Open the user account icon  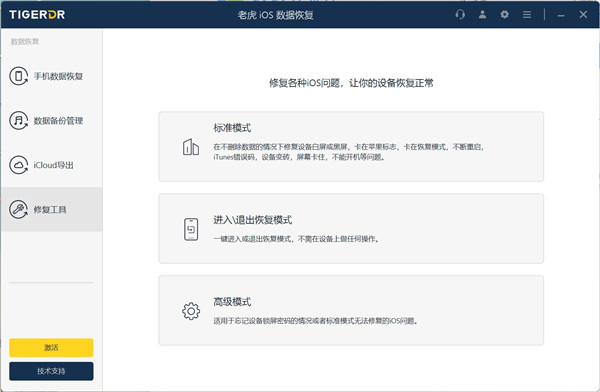[x=482, y=15]
